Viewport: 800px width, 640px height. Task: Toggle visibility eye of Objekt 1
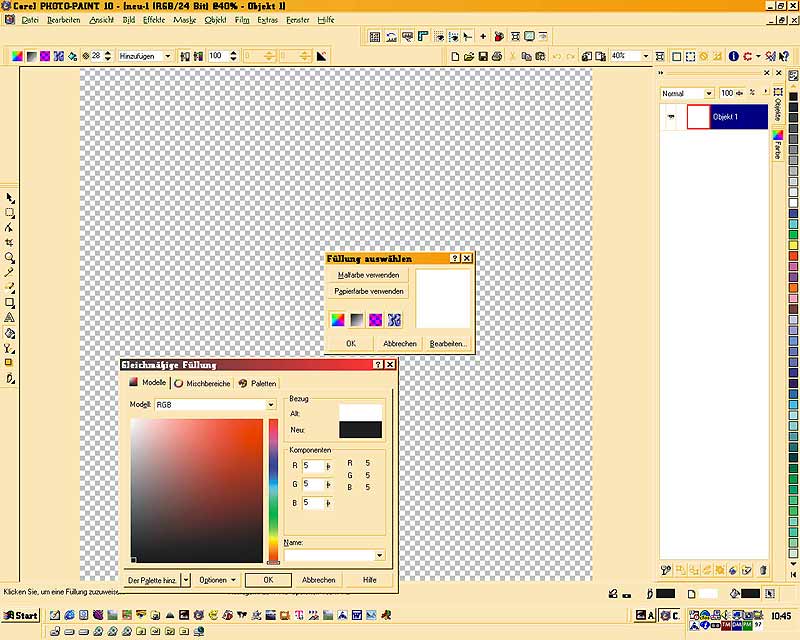(x=669, y=118)
